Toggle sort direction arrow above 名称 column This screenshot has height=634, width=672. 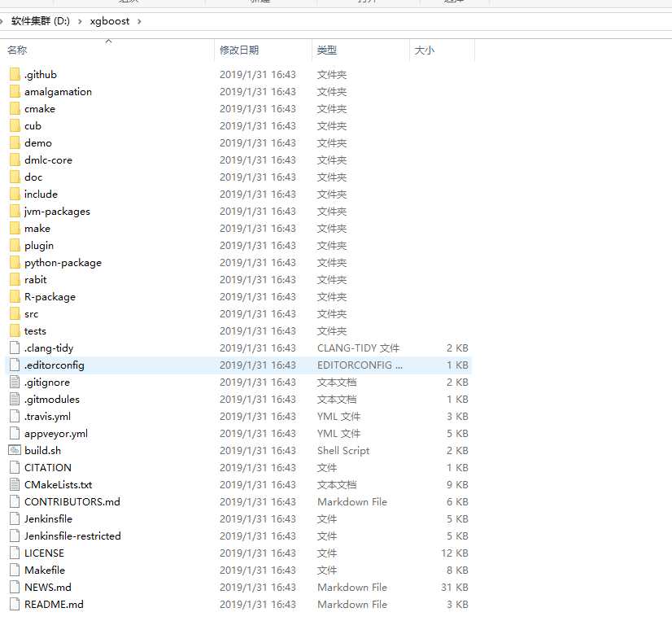pos(108,42)
